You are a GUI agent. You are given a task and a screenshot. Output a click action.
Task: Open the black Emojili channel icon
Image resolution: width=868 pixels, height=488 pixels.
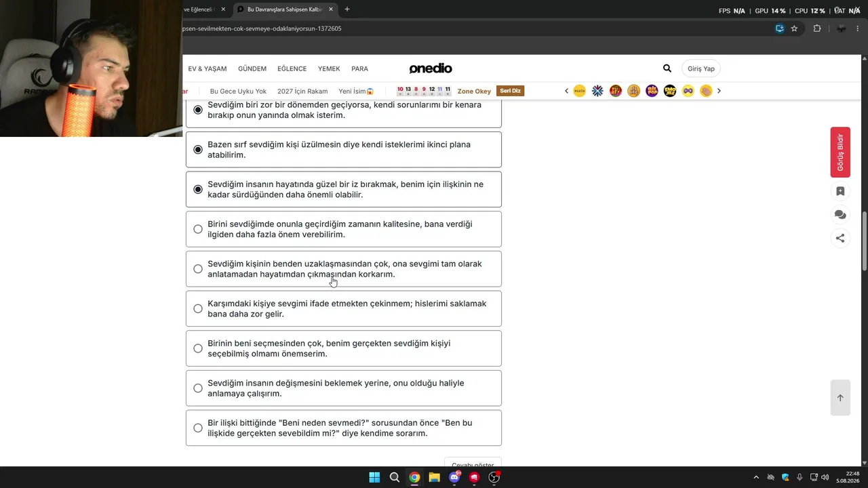[x=670, y=91]
